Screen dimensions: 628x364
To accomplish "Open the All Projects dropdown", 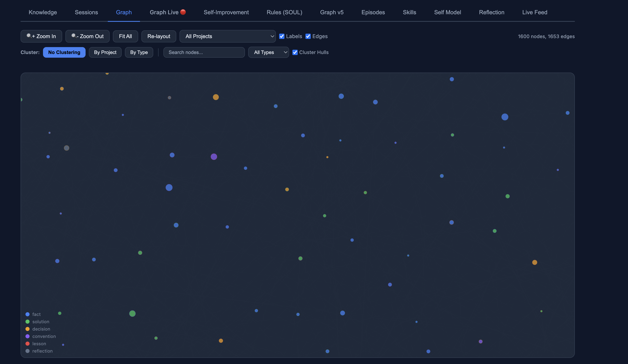I will coord(228,36).
